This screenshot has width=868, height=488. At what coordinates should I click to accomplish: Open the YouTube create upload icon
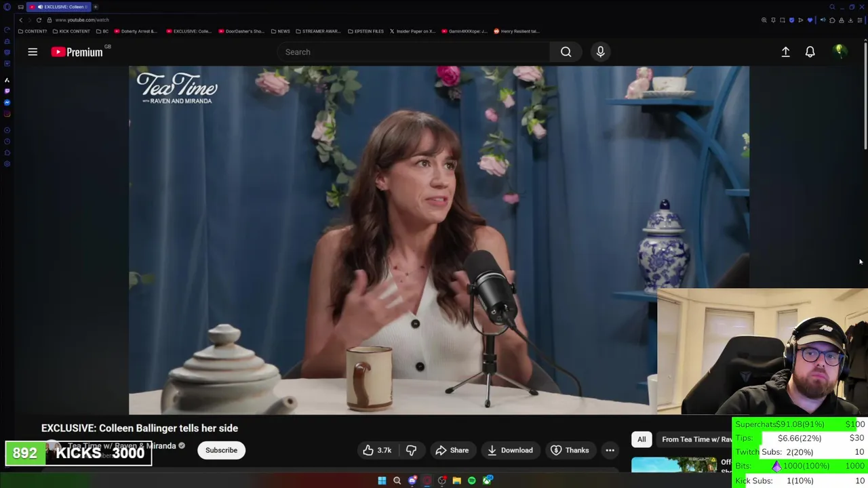785,52
